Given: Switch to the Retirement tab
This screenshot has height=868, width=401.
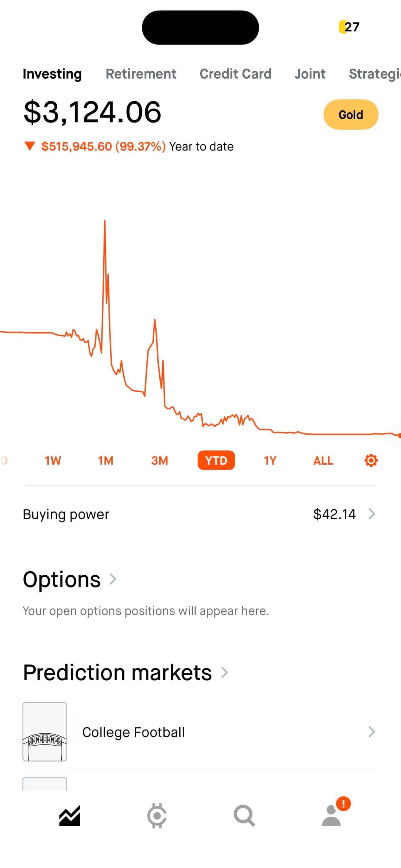Looking at the screenshot, I should pyautogui.click(x=141, y=74).
